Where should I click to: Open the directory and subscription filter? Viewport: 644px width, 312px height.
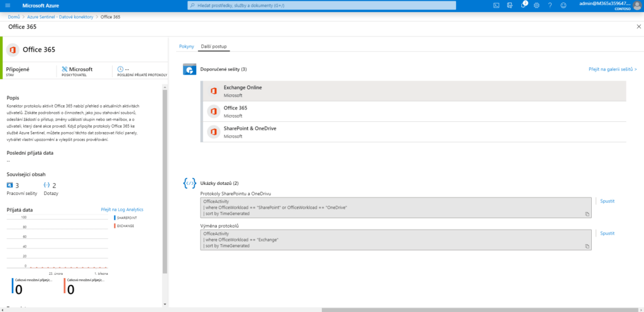[510, 5]
